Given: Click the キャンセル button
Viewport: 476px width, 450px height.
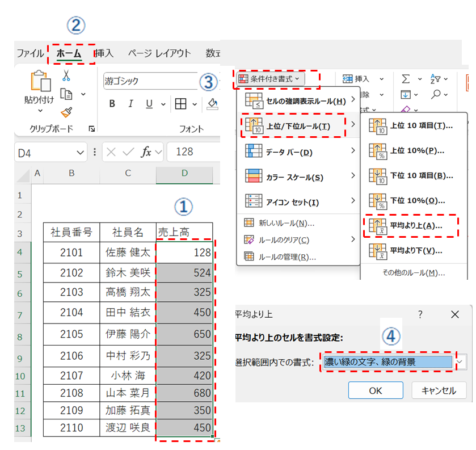Looking at the screenshot, I should (x=439, y=390).
